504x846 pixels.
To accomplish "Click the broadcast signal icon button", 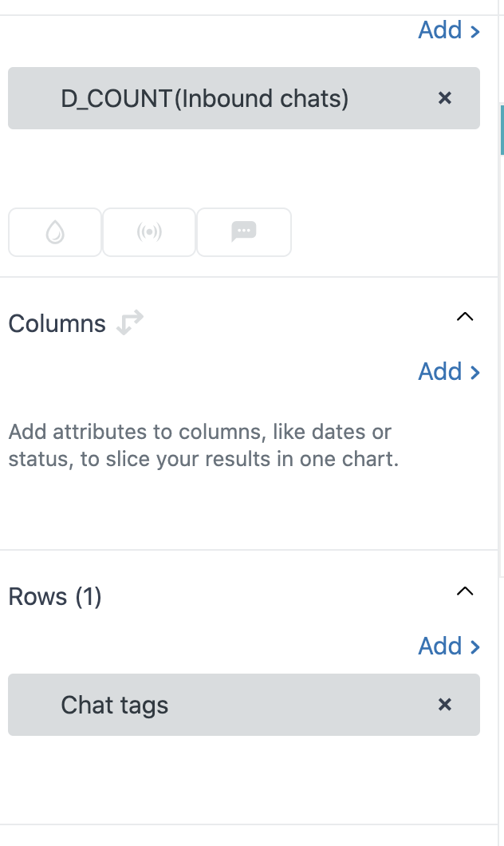I will click(x=149, y=232).
